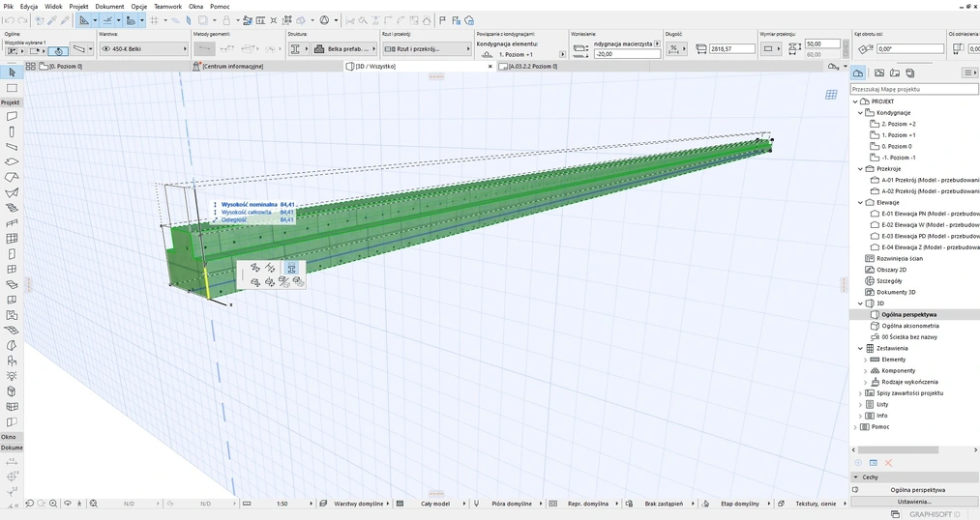Switch navigator to Project Map icon
This screenshot has height=520, width=980.
[x=858, y=72]
